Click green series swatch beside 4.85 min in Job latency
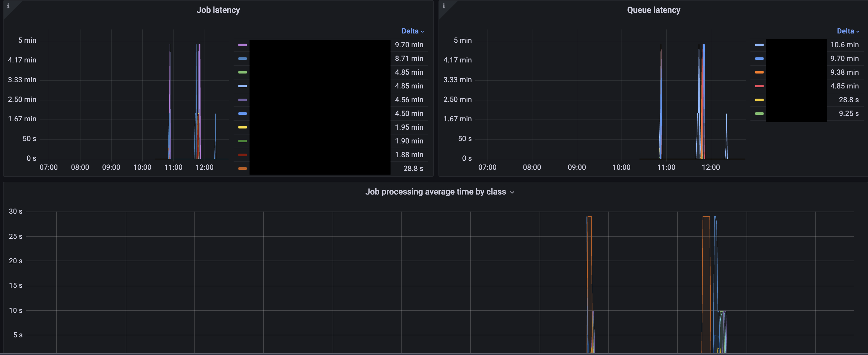This screenshot has height=355, width=868. point(242,72)
